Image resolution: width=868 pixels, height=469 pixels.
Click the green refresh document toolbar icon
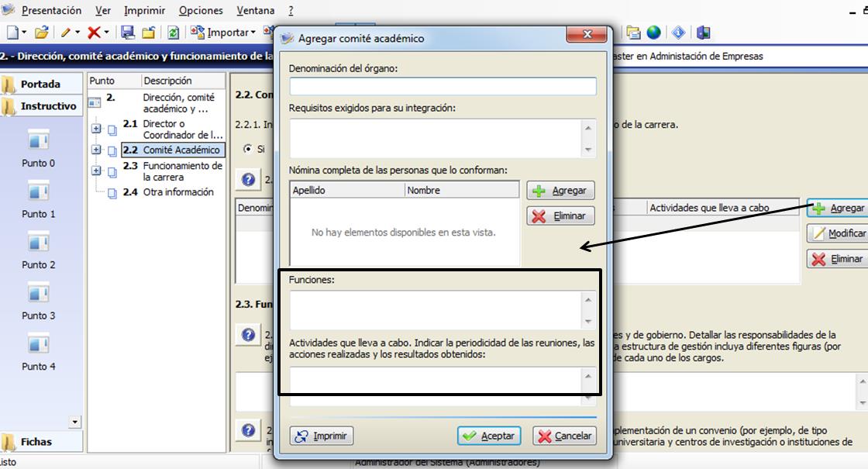point(174,33)
